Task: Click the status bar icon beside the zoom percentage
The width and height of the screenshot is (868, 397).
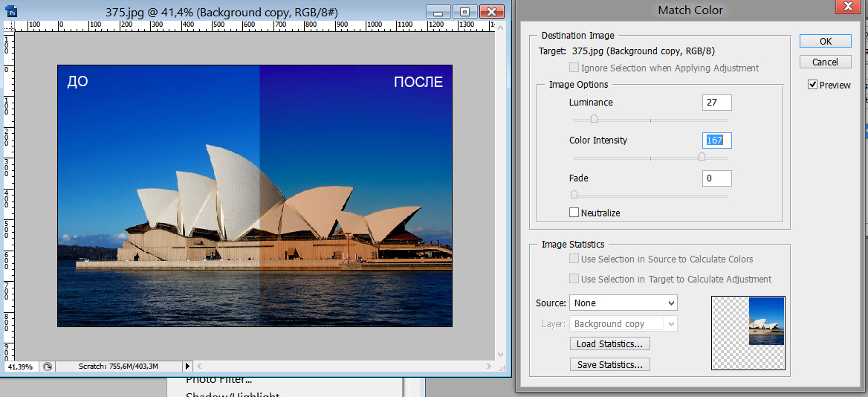Action: click(x=48, y=367)
